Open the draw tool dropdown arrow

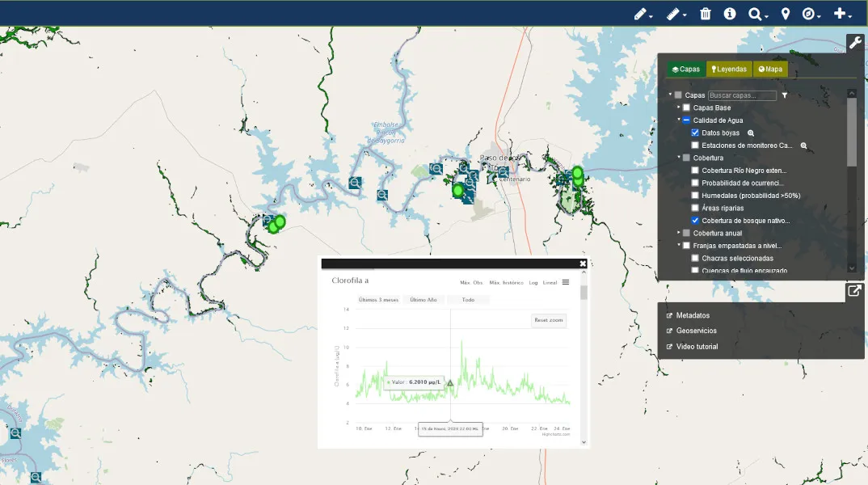[651, 16]
